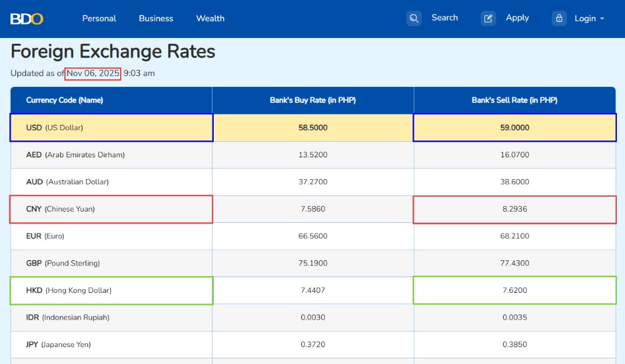Image resolution: width=625 pixels, height=364 pixels.
Task: Click the Search link text
Action: [444, 18]
